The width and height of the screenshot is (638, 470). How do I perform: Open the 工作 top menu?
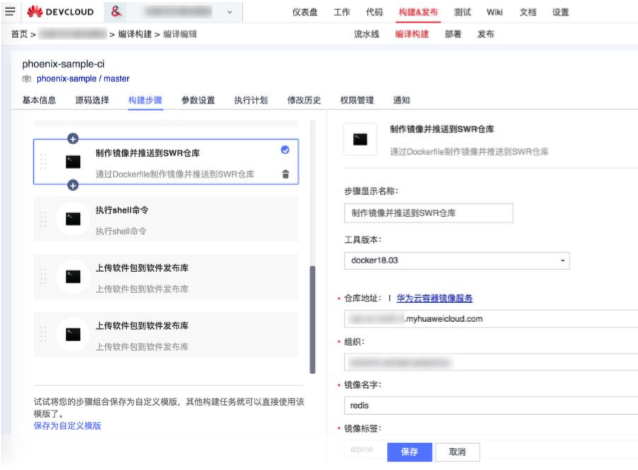[342, 12]
